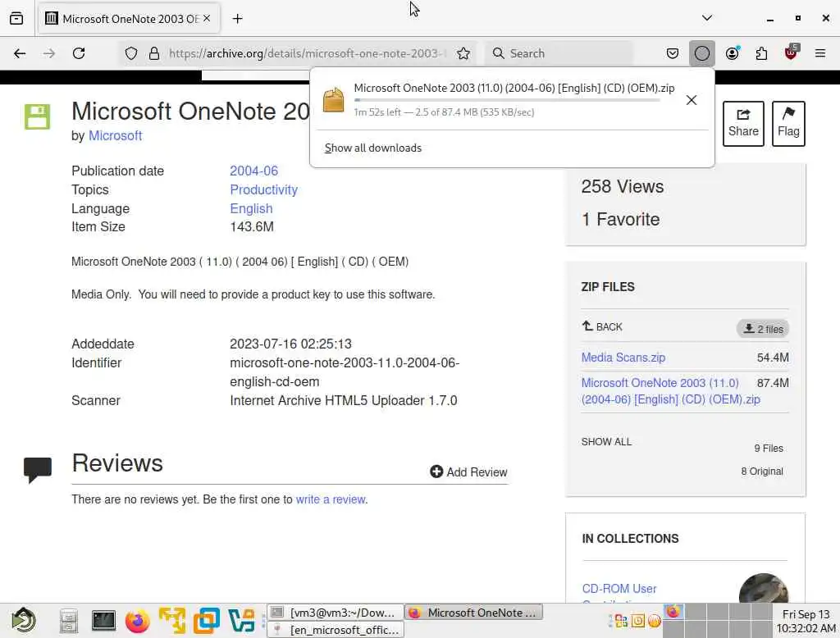Launch Firefox from taskbar launcher
Viewport: 840px width, 638px height.
pyautogui.click(x=138, y=621)
